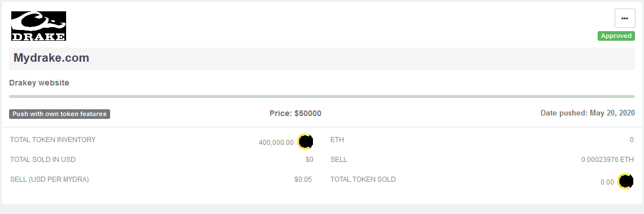The height and width of the screenshot is (214, 644).
Task: Click the 0.00023976 ETH sell value
Action: click(607, 159)
